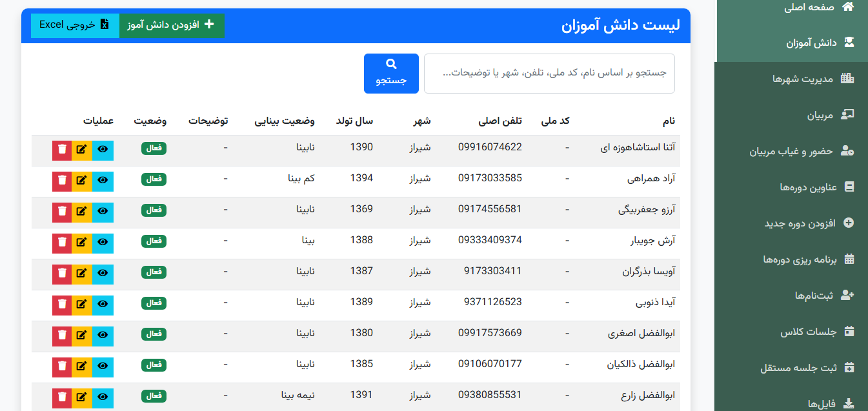Click the فعال badge for آرش جویبار
This screenshot has height=411, width=868.
coord(154,241)
